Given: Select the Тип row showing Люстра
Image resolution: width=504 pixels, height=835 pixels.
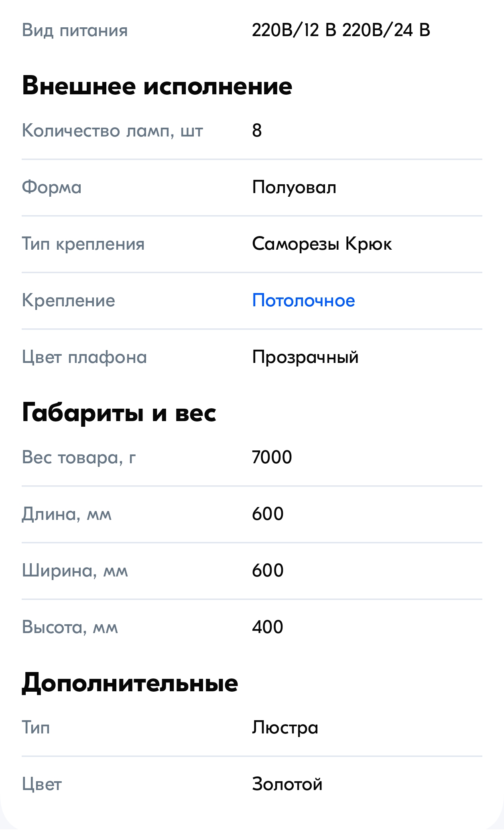Looking at the screenshot, I should [285, 727].
